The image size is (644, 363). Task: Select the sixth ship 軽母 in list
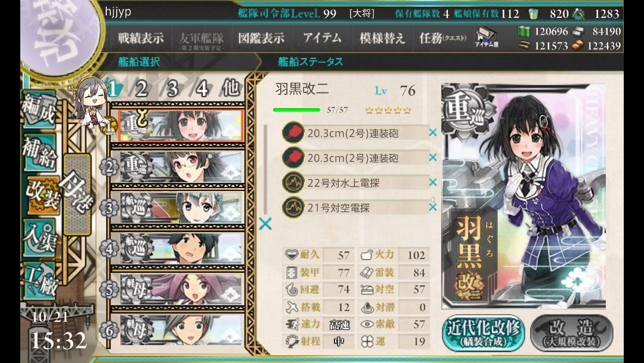pyautogui.click(x=181, y=330)
